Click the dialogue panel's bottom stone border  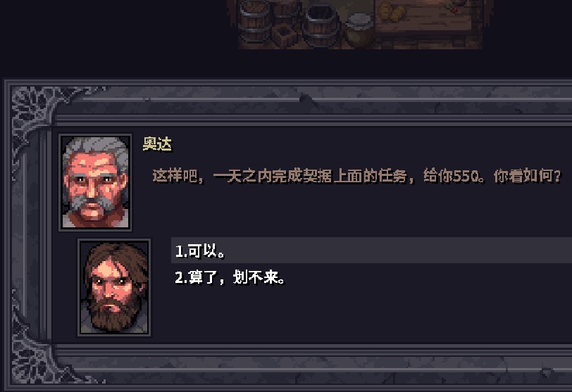pos(313,365)
